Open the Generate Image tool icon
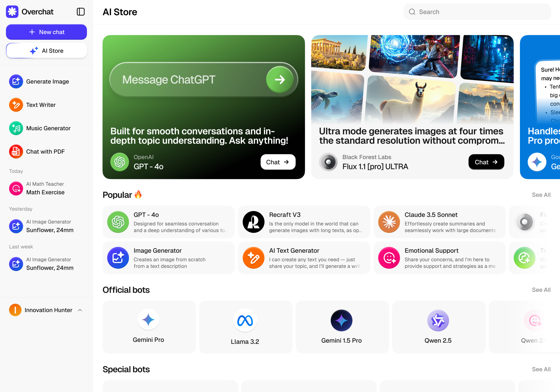The height and width of the screenshot is (392, 560). tap(16, 81)
